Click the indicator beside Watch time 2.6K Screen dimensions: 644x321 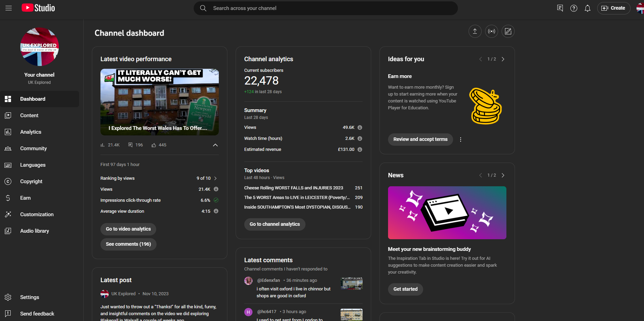pyautogui.click(x=360, y=139)
